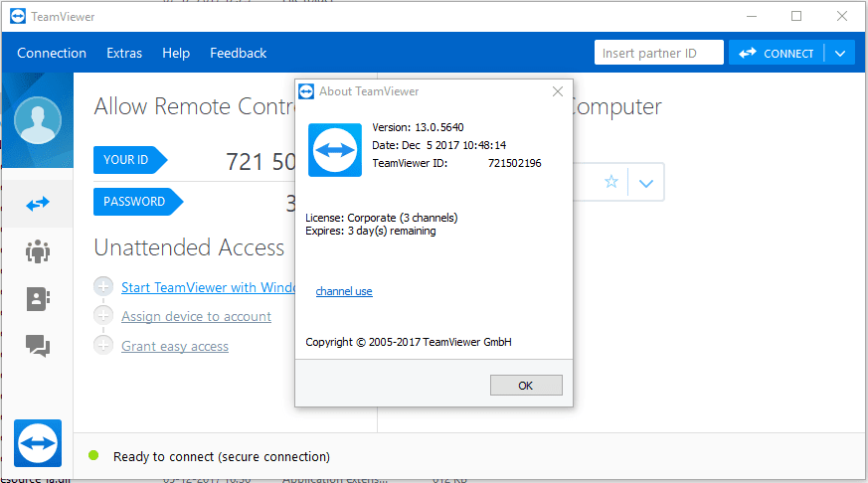Click Grant easy access link

[x=175, y=346]
